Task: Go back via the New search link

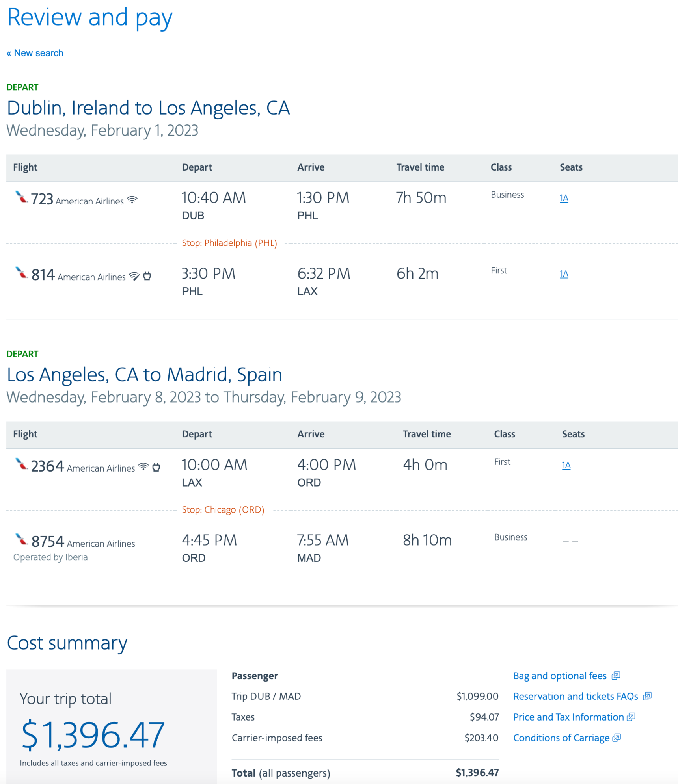Action: pos(35,53)
